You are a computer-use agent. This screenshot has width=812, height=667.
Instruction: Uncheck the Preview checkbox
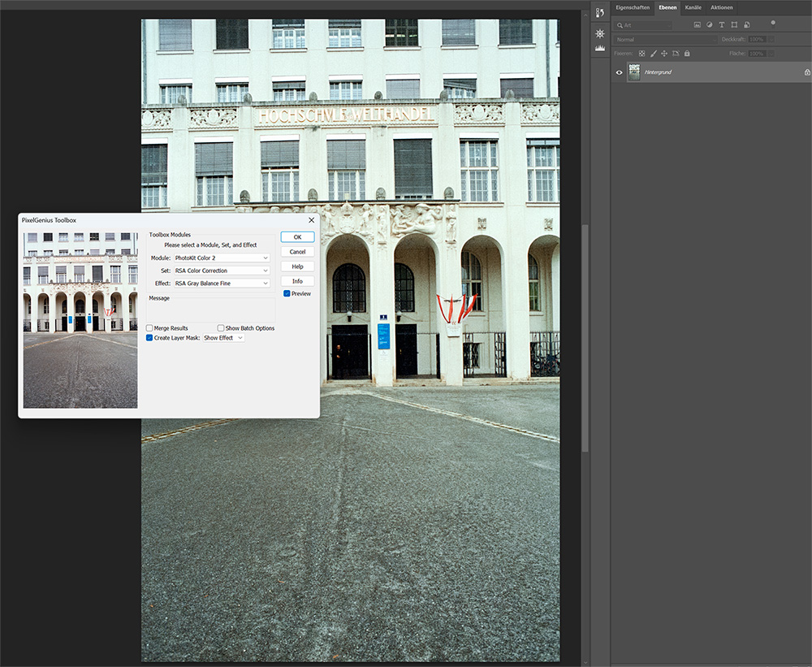click(287, 294)
